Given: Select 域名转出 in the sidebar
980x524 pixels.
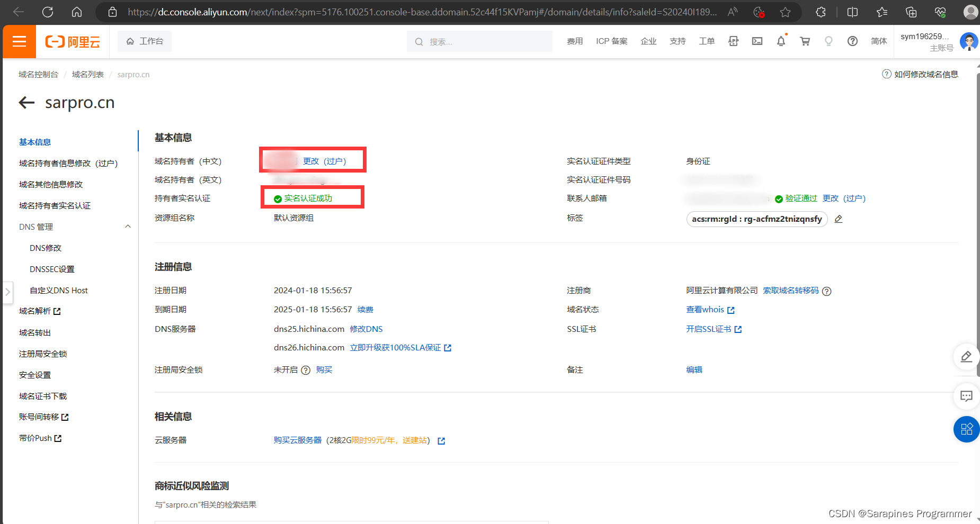Looking at the screenshot, I should pos(35,332).
